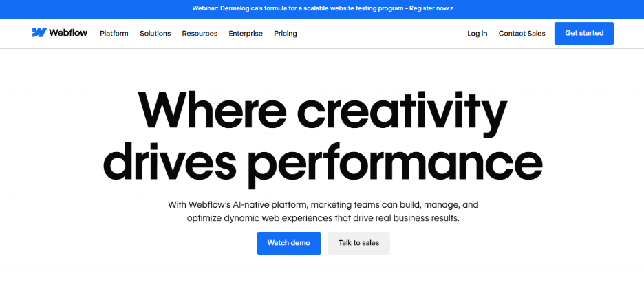Open the Platform navigation menu
The width and height of the screenshot is (644, 289).
114,33
